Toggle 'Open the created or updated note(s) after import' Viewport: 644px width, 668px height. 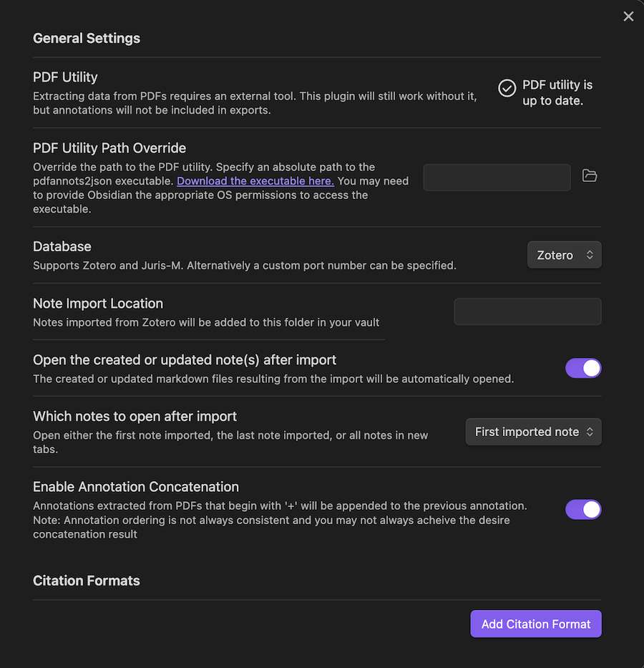point(583,368)
